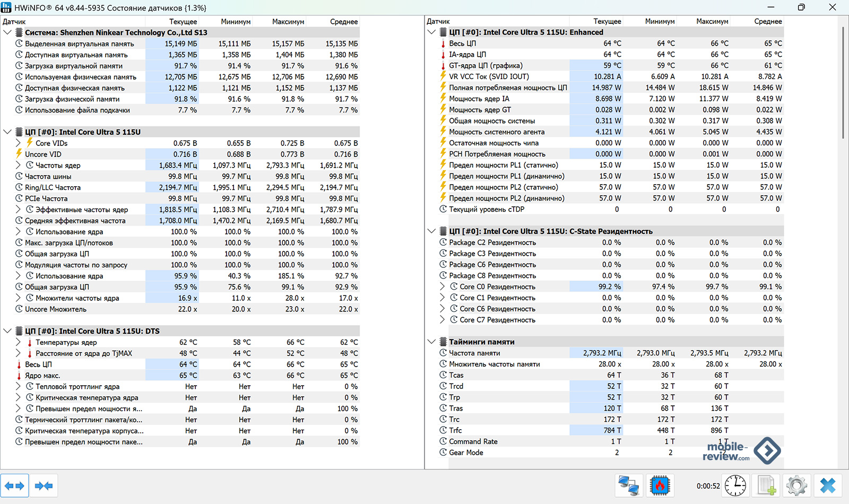Click the CPU flame chip icon
This screenshot has height=504, width=849.
click(660, 485)
